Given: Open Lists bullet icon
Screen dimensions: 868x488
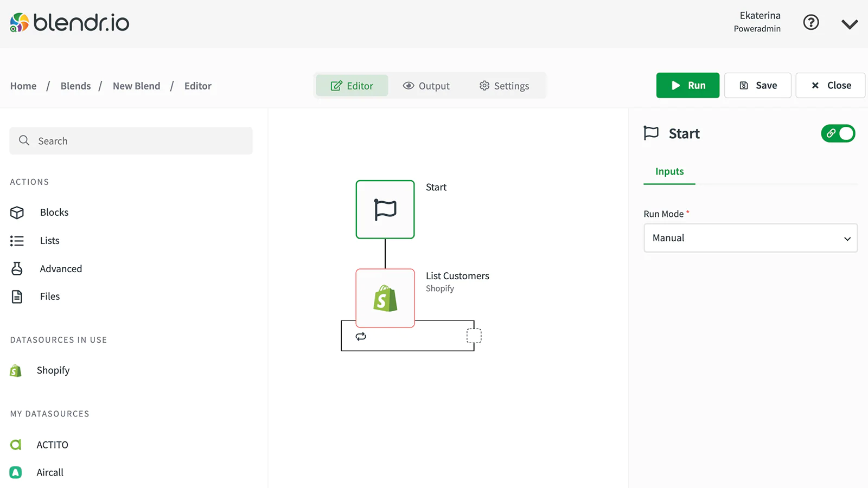Looking at the screenshot, I should pyautogui.click(x=17, y=241).
